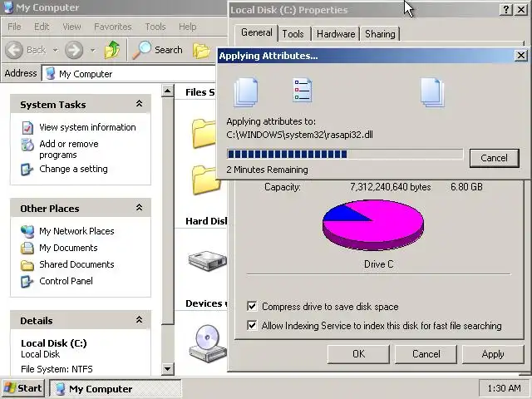Viewport: 532px width, 399px height.
Task: Open the Forward button history dropdown arrow
Action: (92, 50)
